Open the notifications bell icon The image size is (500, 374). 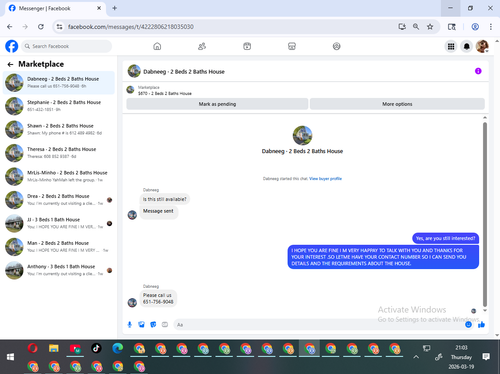point(467,46)
